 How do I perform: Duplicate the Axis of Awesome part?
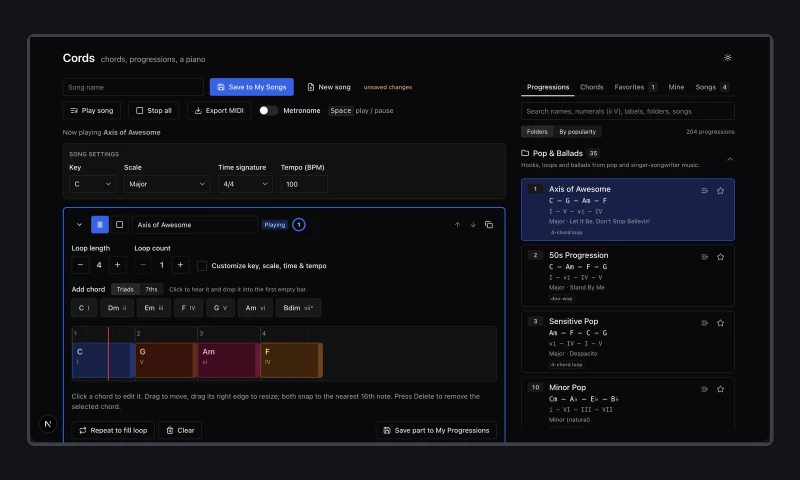pos(489,224)
